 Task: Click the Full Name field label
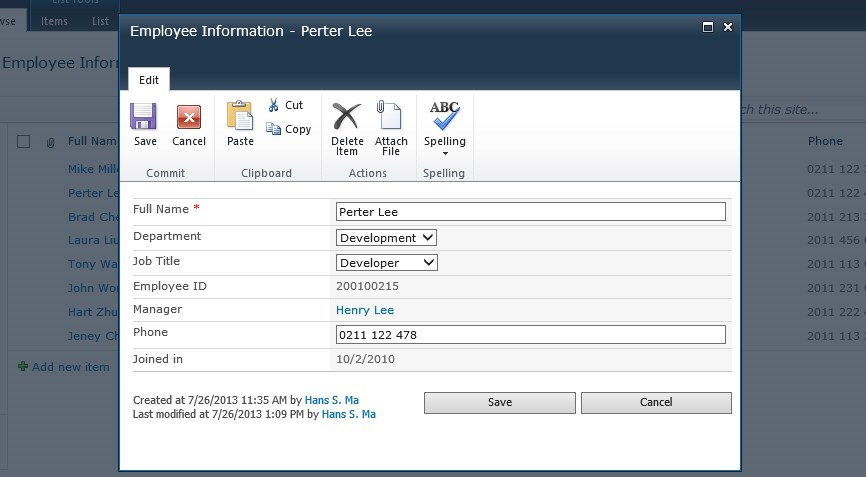(x=161, y=209)
